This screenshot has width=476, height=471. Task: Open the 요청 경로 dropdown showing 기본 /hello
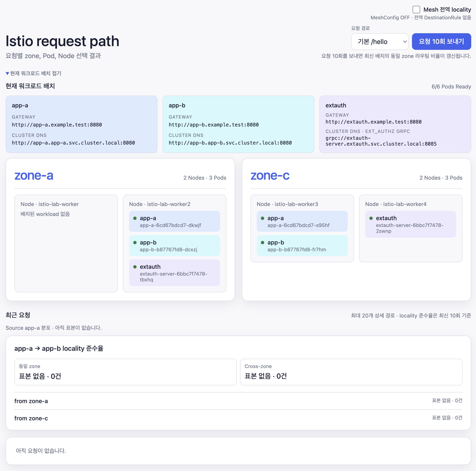380,42
